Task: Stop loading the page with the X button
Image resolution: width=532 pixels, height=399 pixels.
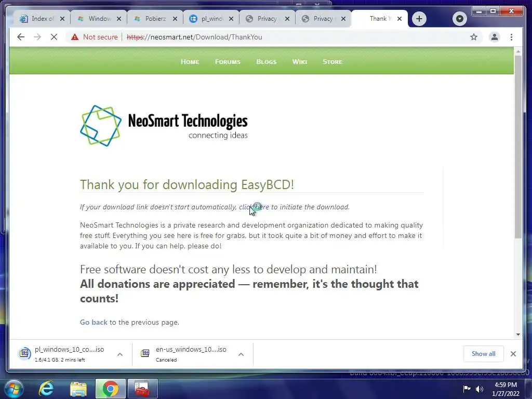Action: [54, 37]
